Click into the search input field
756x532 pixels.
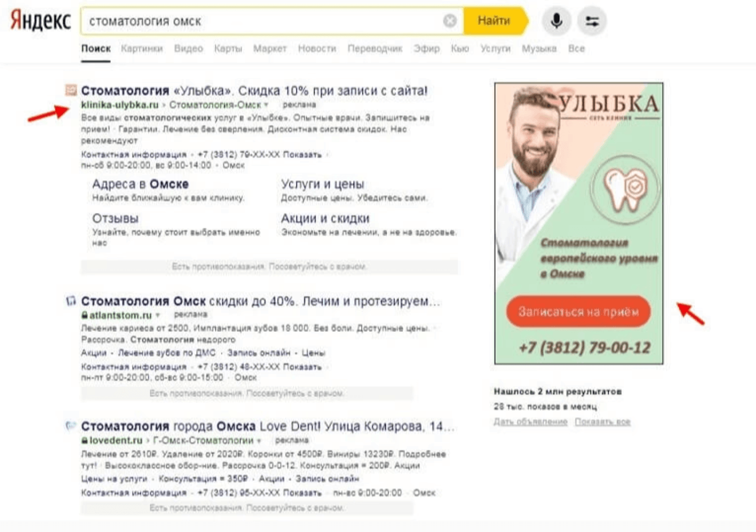pos(262,21)
